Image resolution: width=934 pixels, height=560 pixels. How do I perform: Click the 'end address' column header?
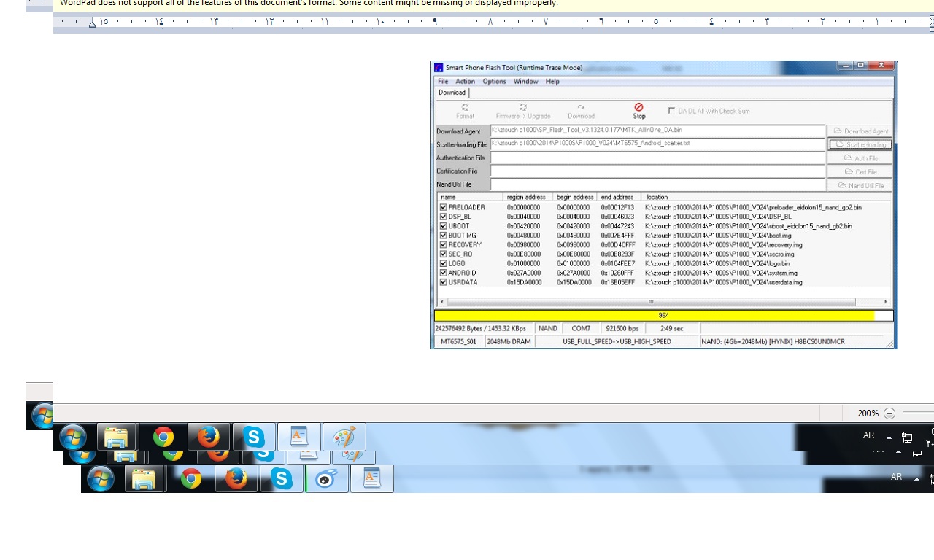point(619,197)
